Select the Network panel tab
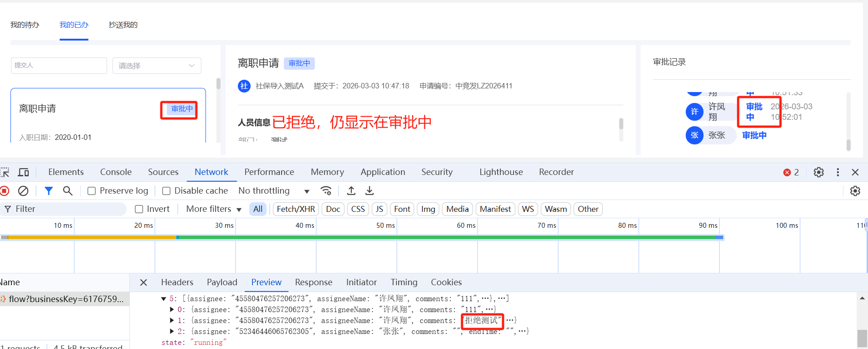 pos(211,172)
